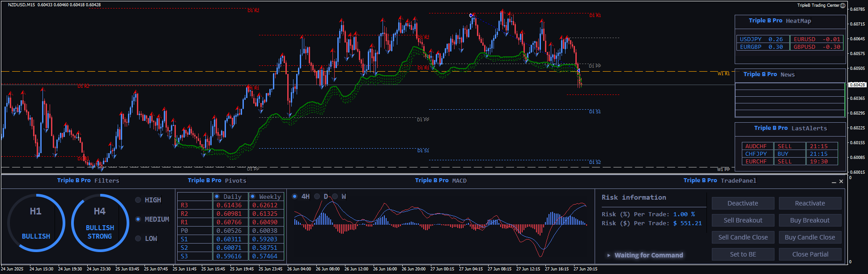Click the TripleB Trading Center smiley icon

pos(842,5)
